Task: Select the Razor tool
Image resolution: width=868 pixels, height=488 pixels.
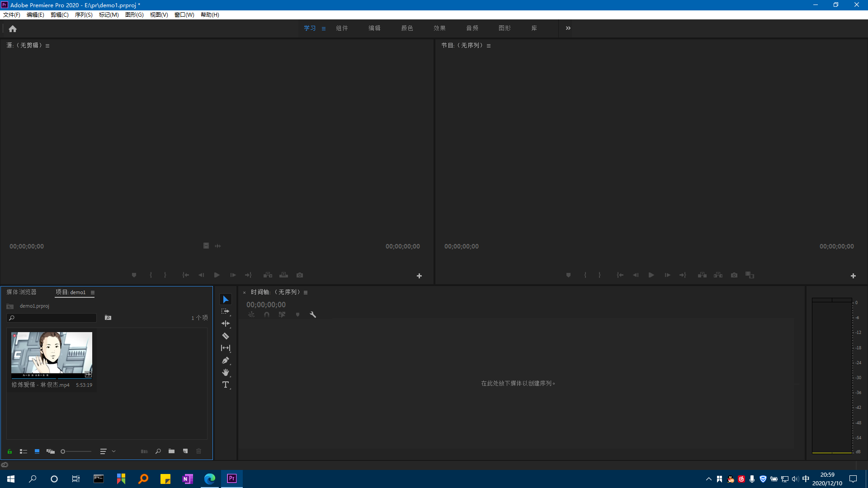Action: [x=226, y=336]
